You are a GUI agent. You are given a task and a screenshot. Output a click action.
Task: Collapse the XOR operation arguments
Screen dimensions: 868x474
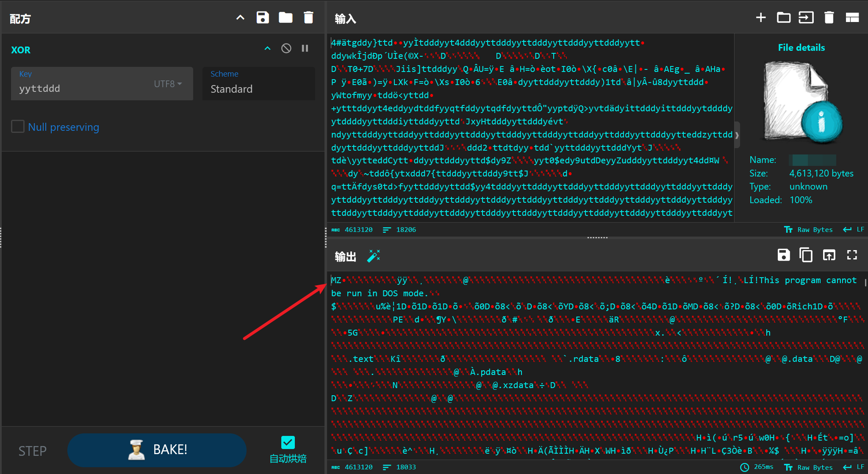(267, 49)
